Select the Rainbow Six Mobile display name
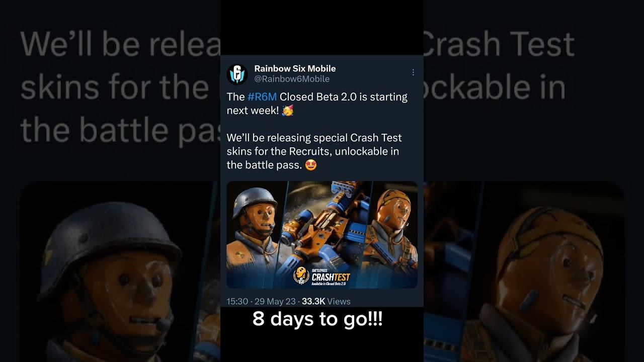 295,68
